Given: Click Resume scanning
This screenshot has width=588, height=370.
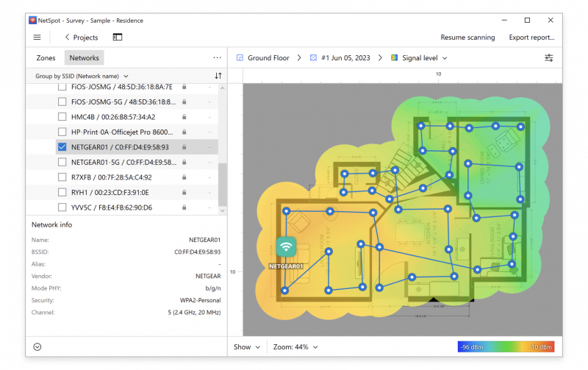Looking at the screenshot, I should 467,38.
